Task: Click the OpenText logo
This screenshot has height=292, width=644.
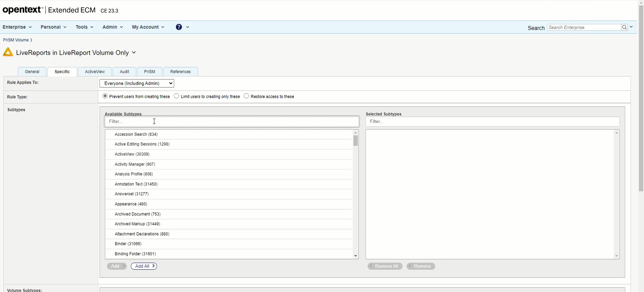Action: (22, 10)
